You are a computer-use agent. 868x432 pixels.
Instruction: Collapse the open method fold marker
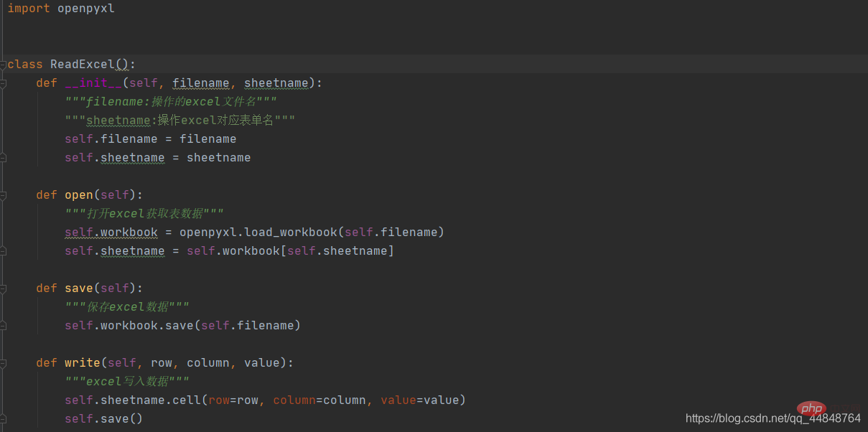[4, 195]
